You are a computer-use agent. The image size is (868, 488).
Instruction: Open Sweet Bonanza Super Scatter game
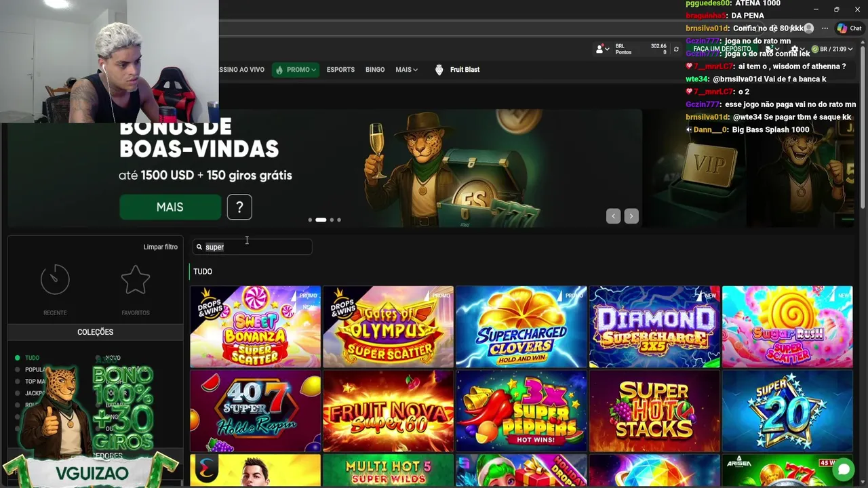click(x=255, y=327)
